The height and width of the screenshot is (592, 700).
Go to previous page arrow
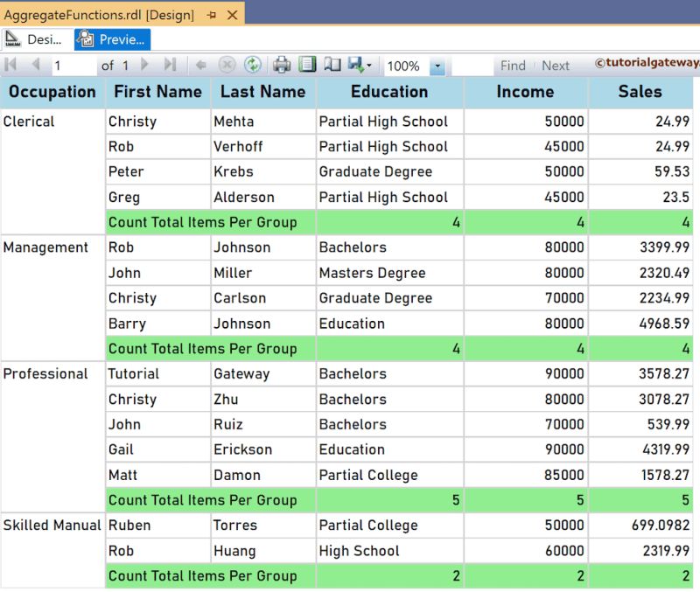[x=36, y=65]
